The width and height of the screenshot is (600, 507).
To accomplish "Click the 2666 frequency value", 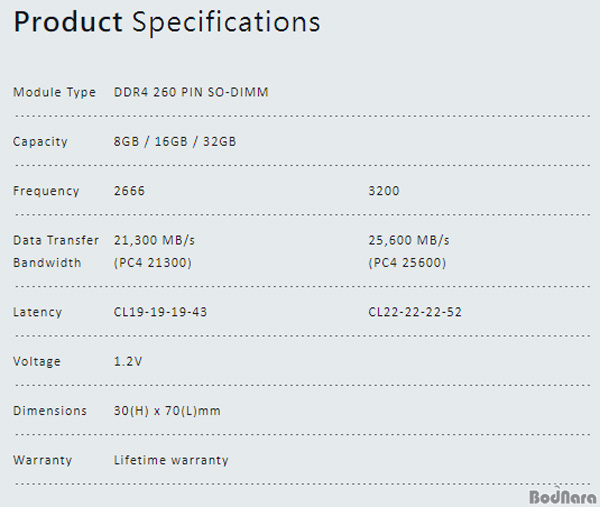I will pos(129,191).
